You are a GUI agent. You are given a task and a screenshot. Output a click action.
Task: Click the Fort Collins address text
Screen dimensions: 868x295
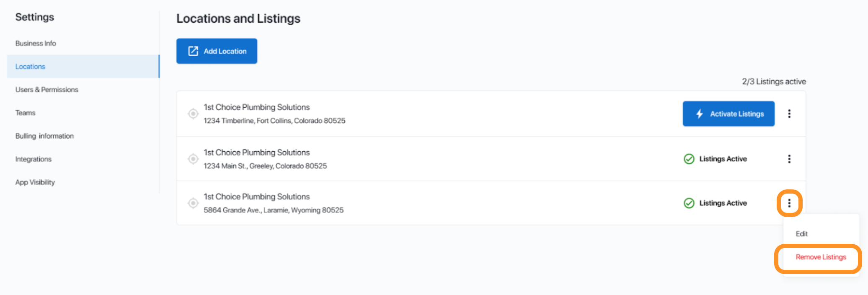point(274,121)
